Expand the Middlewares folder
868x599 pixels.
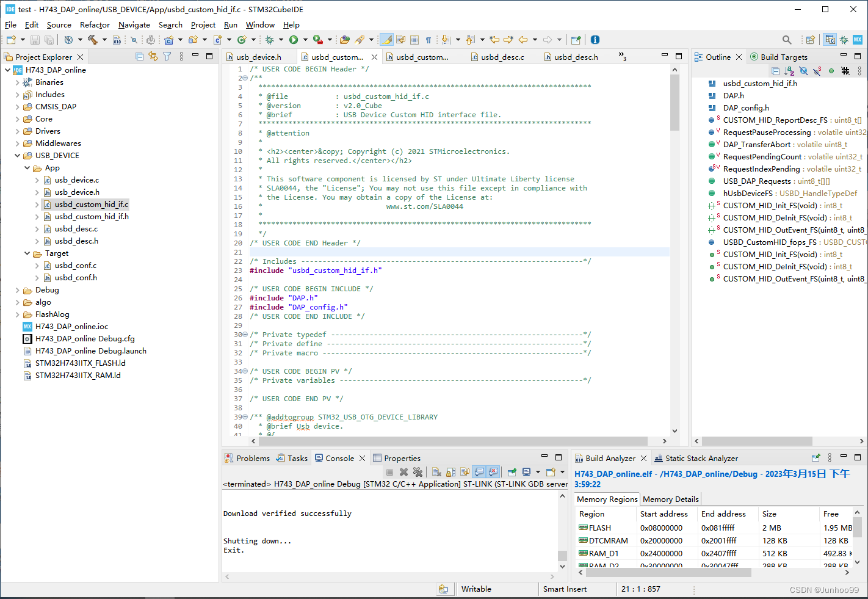(17, 143)
